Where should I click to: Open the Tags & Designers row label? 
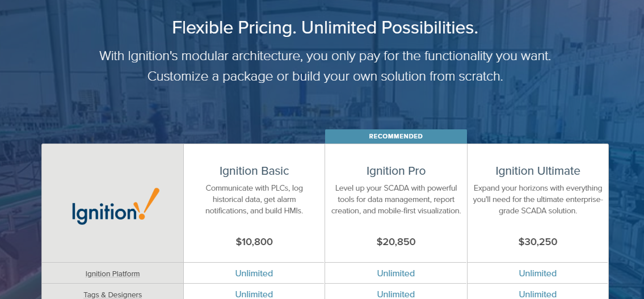pyautogui.click(x=112, y=294)
